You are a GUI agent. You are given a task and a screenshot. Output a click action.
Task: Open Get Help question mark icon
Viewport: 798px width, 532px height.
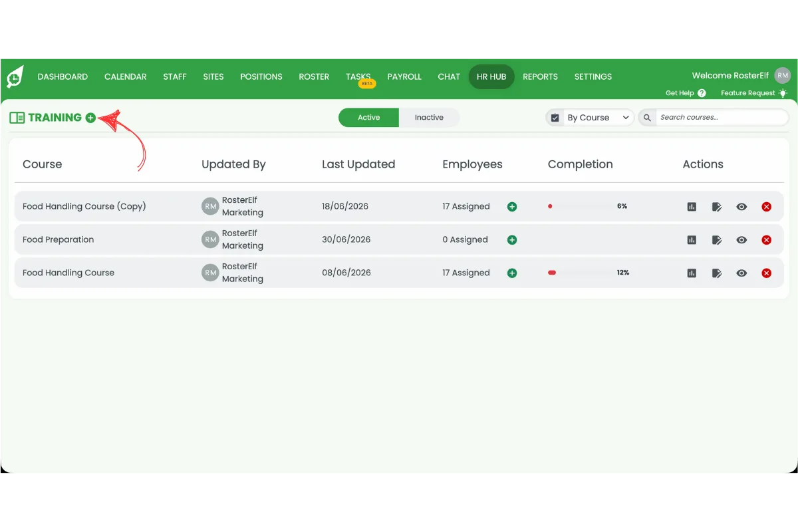coord(702,93)
